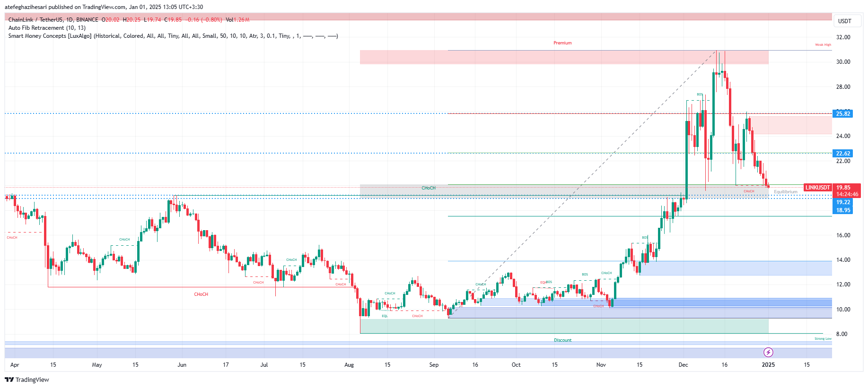Click the 12.00 price axis label
This screenshot has height=388, width=868.
[x=843, y=285]
